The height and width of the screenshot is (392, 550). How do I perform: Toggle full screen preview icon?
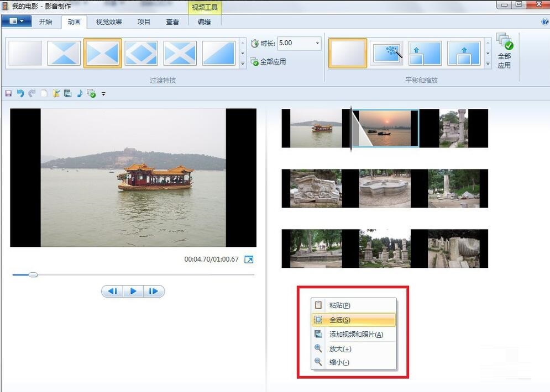coord(249,259)
